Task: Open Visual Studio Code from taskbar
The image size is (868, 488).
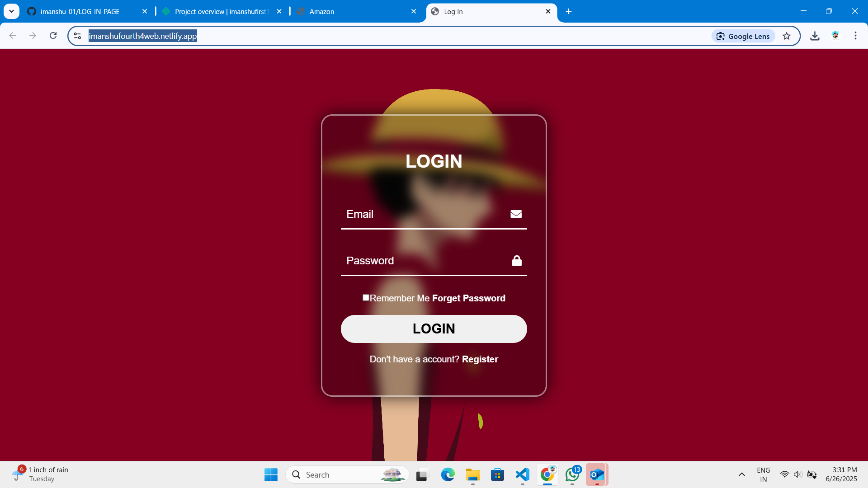Action: pos(523,475)
